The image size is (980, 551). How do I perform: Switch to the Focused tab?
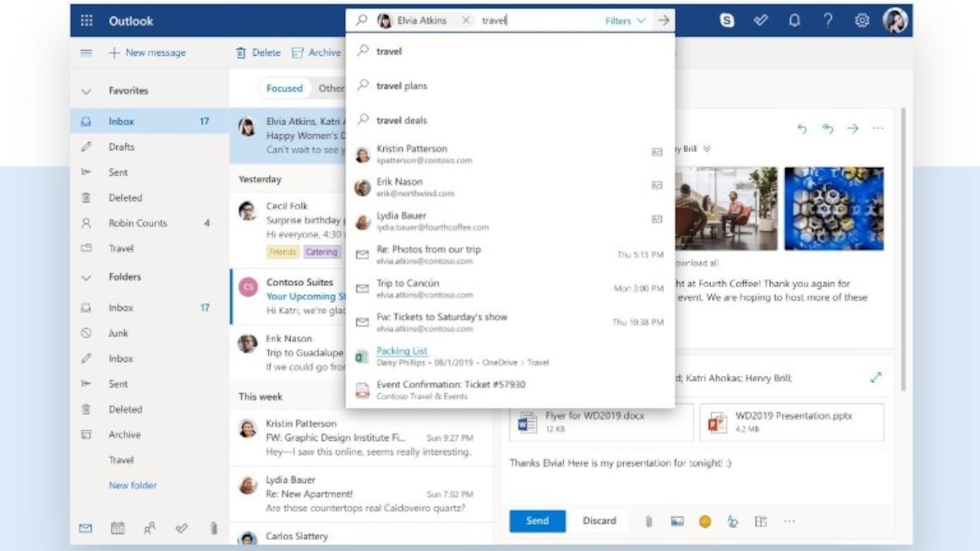click(x=284, y=88)
